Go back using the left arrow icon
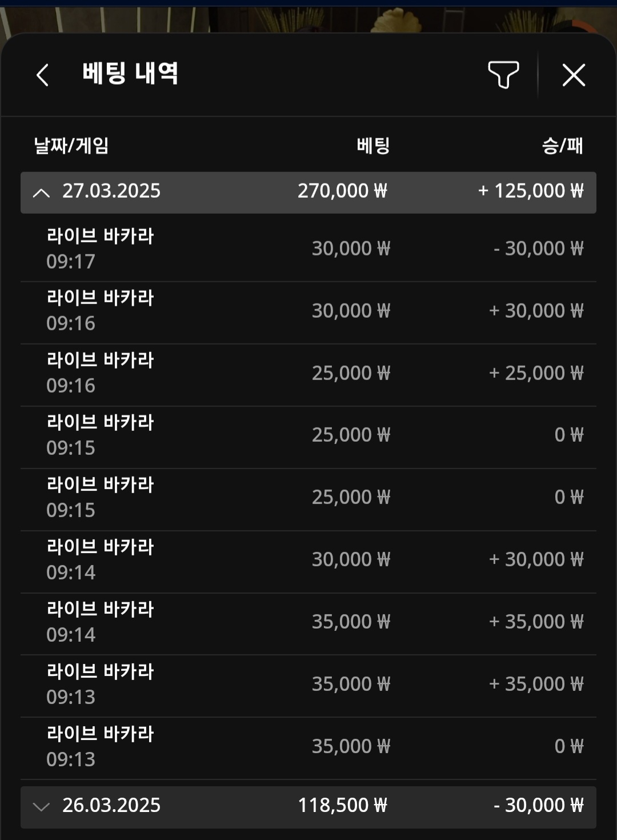The height and width of the screenshot is (840, 617). pos(42,75)
